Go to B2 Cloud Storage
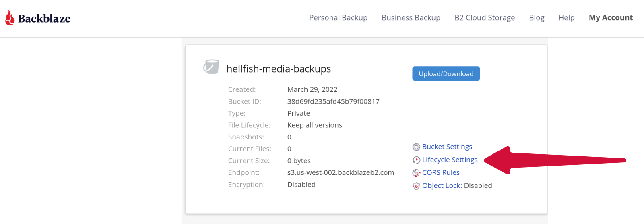 (x=485, y=18)
